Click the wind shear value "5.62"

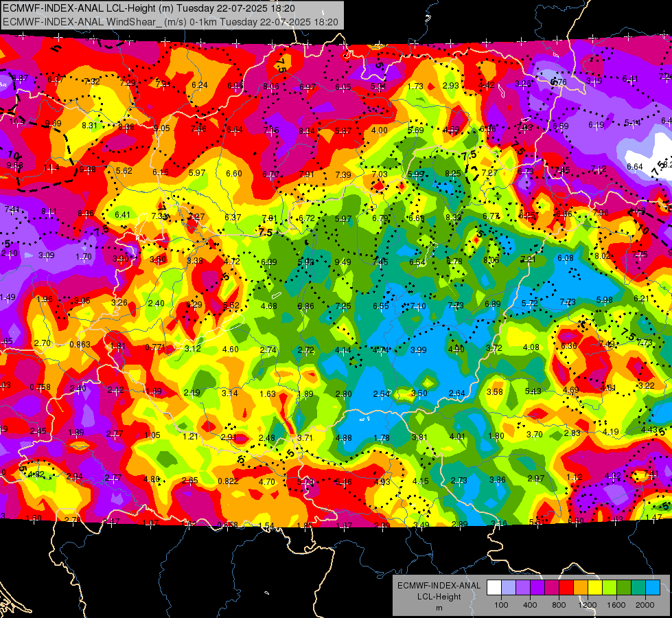[124, 171]
